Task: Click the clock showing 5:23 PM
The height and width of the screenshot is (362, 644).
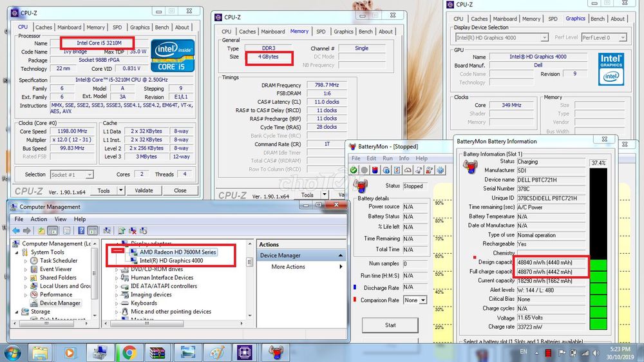Action: click(x=620, y=349)
